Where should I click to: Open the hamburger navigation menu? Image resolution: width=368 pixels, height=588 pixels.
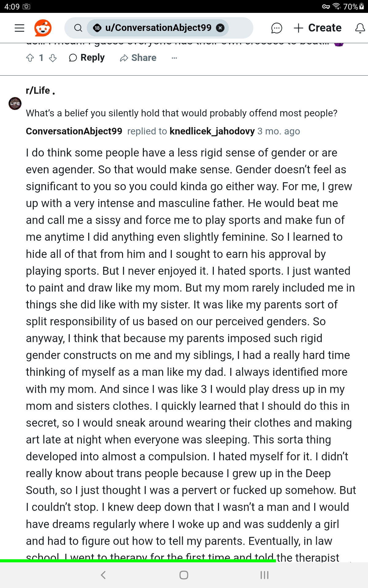point(19,28)
